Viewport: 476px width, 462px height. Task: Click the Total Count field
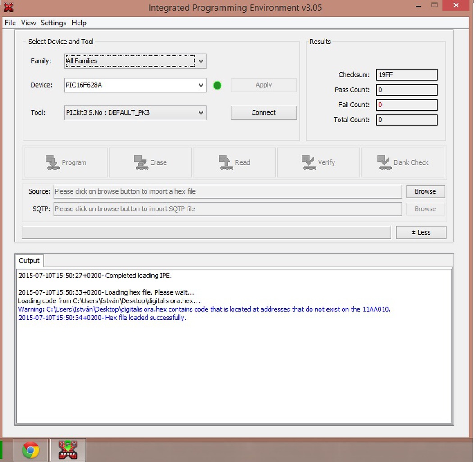(x=407, y=120)
